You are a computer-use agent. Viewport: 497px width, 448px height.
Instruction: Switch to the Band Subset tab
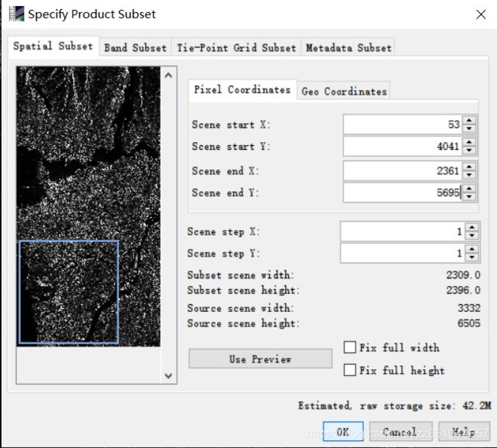click(135, 48)
